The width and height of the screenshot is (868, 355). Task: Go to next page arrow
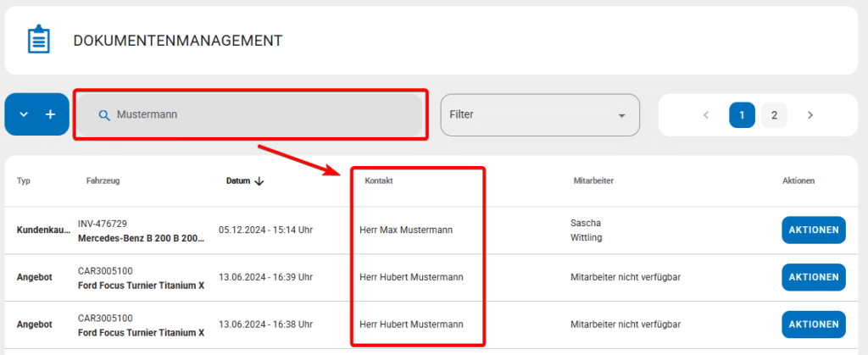pyautogui.click(x=810, y=115)
